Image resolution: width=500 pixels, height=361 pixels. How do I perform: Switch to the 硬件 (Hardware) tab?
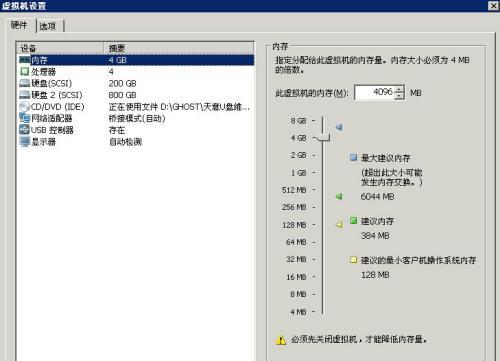click(x=19, y=25)
